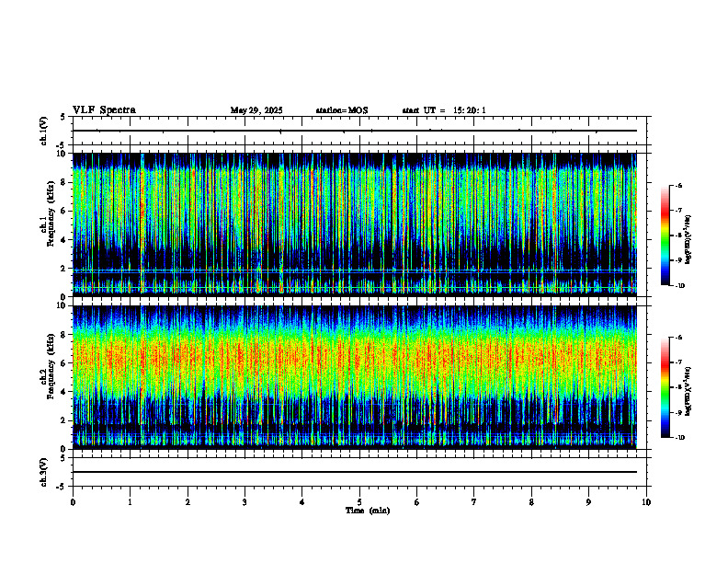Image resolution: width=728 pixels, height=563 pixels.
Task: Click the ch.3(V) waveform axis label
Action: pos(44,472)
